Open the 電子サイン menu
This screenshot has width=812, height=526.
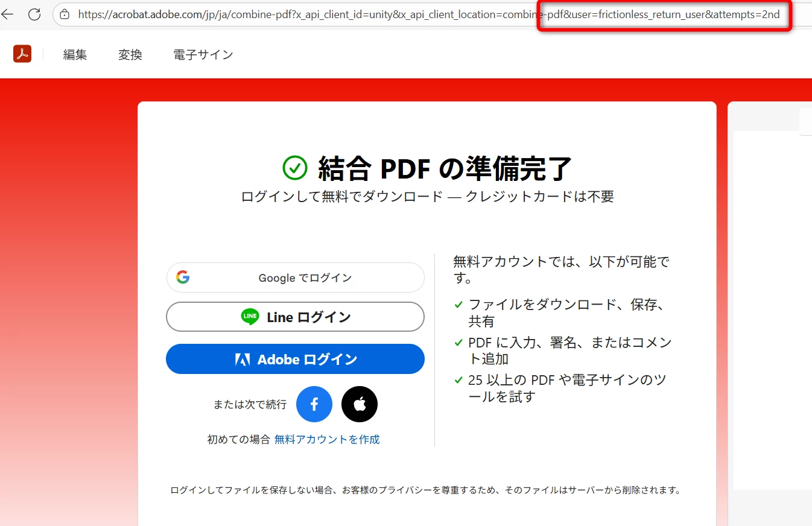[x=203, y=54]
